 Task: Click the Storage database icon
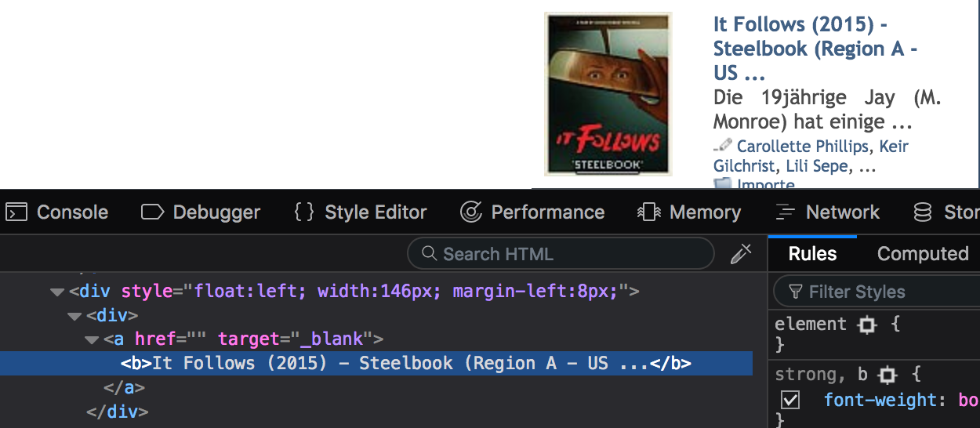pyautogui.click(x=924, y=212)
